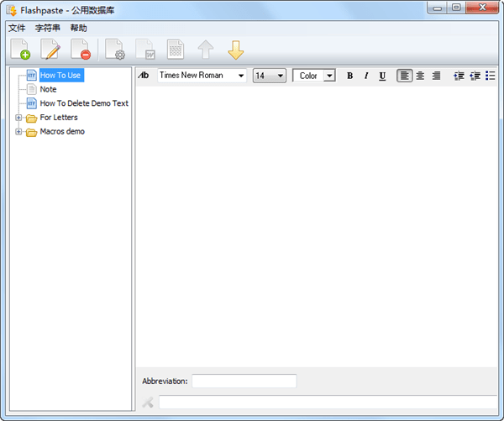Open the Color picker dropdown
The width and height of the screenshot is (504, 421).
pyautogui.click(x=328, y=76)
